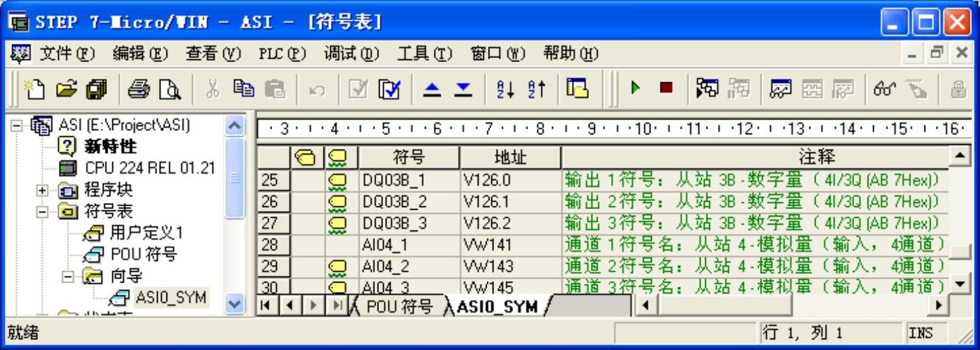Click the address cell V126.1
This screenshot has height=350, width=980.
(510, 201)
